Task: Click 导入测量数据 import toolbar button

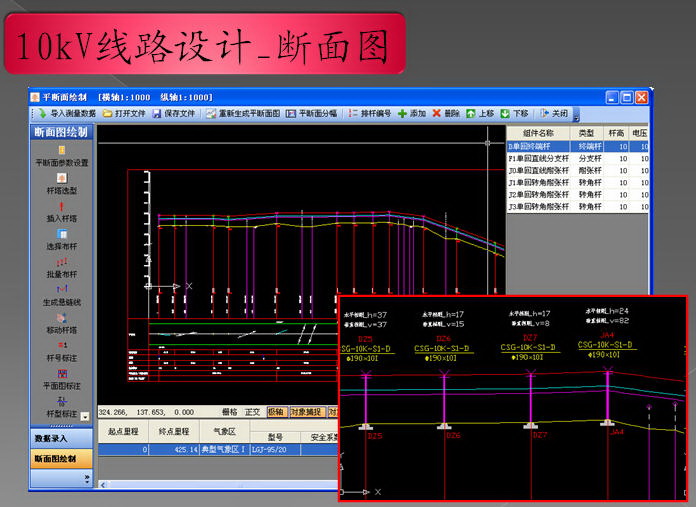Action: (67, 114)
